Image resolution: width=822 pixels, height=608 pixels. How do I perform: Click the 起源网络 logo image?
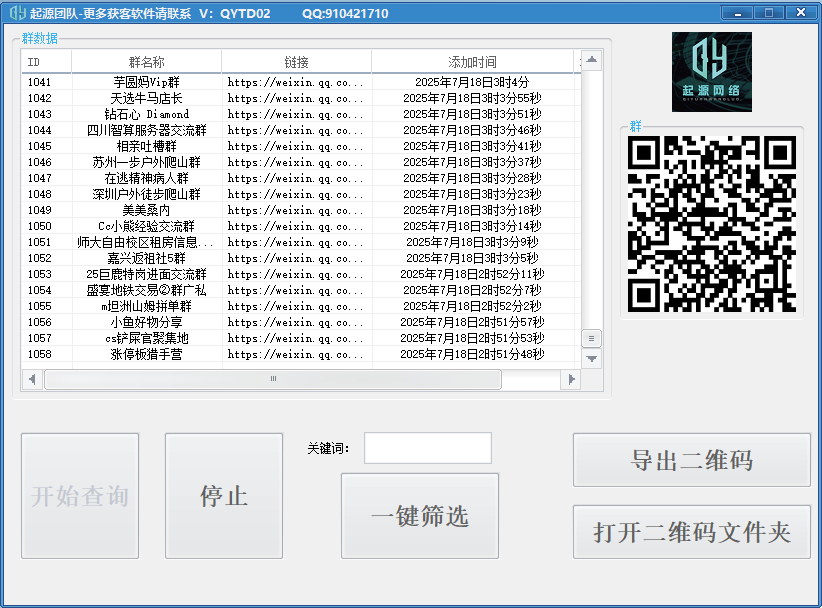point(711,72)
